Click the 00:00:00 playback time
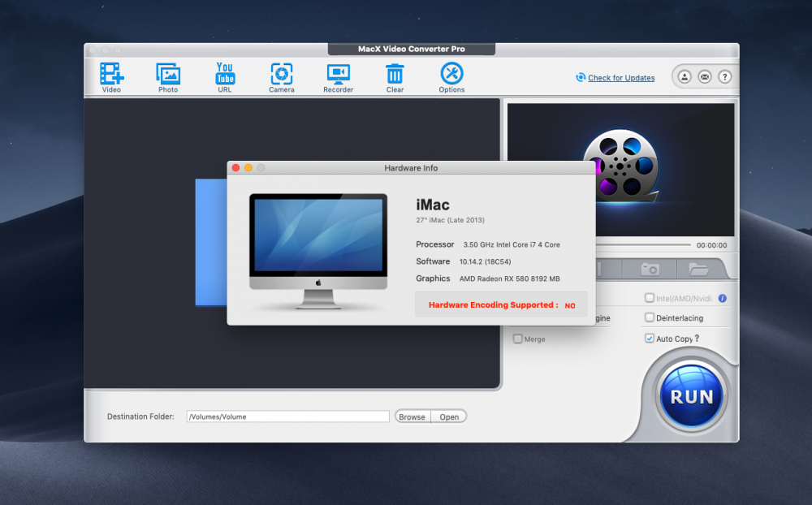The width and height of the screenshot is (812, 505). click(711, 245)
